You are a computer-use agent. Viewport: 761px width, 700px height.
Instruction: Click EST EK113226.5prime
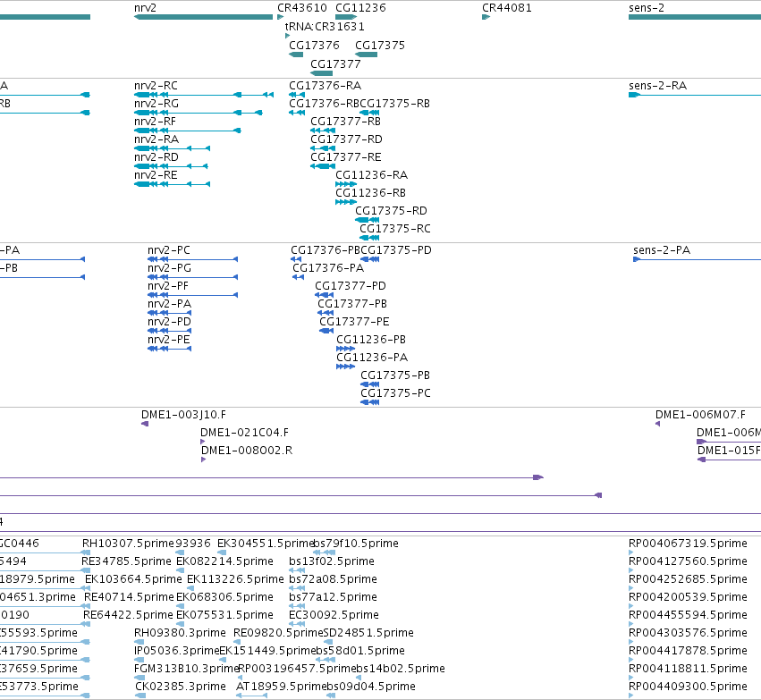[x=235, y=579]
